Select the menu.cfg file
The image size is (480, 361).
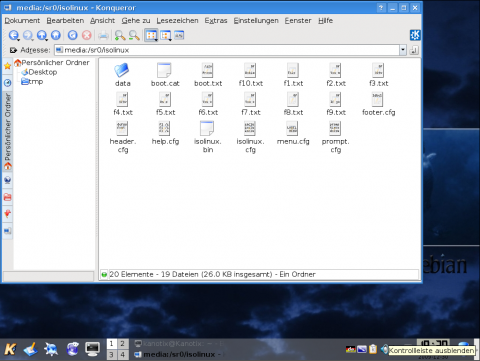coord(293,133)
